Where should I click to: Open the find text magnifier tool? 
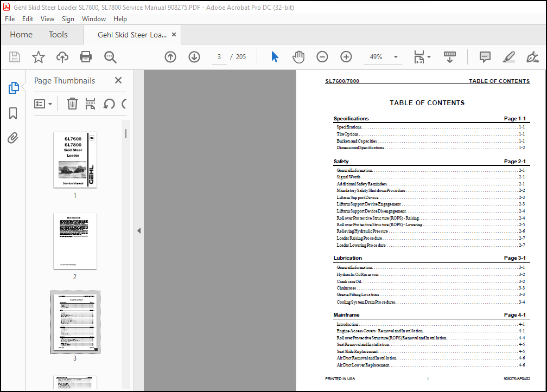(110, 57)
